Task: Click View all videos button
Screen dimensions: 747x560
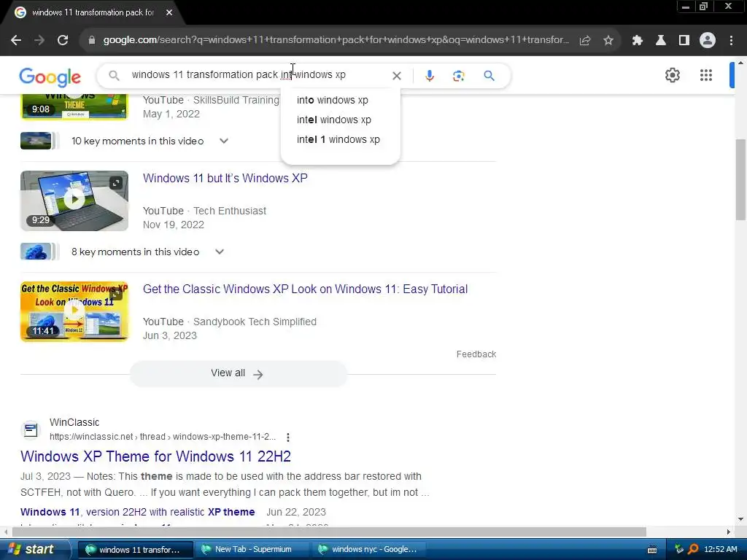Action: 238,374
